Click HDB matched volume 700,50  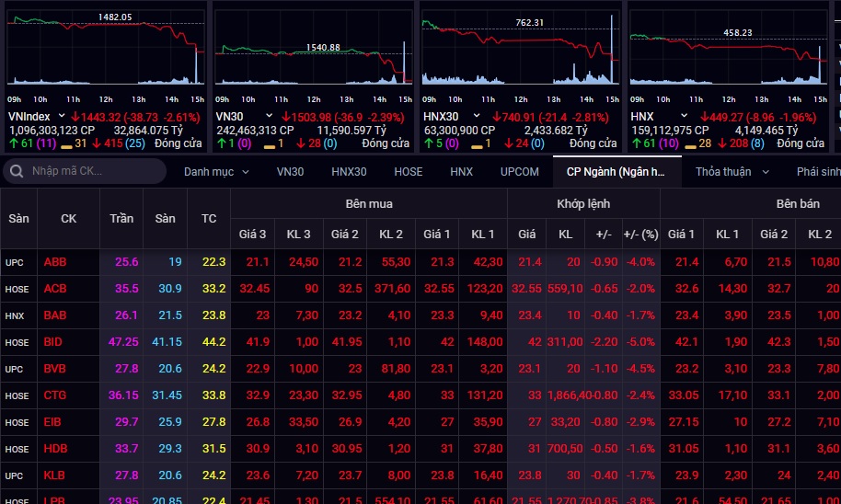(x=565, y=449)
